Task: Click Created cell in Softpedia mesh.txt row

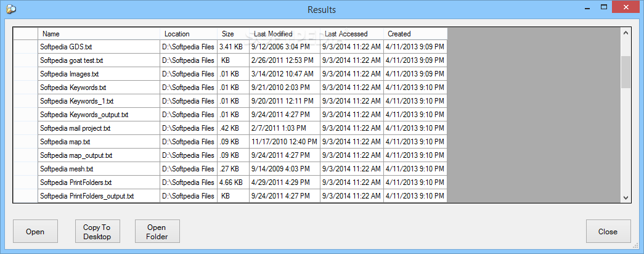Action: pyautogui.click(x=415, y=169)
